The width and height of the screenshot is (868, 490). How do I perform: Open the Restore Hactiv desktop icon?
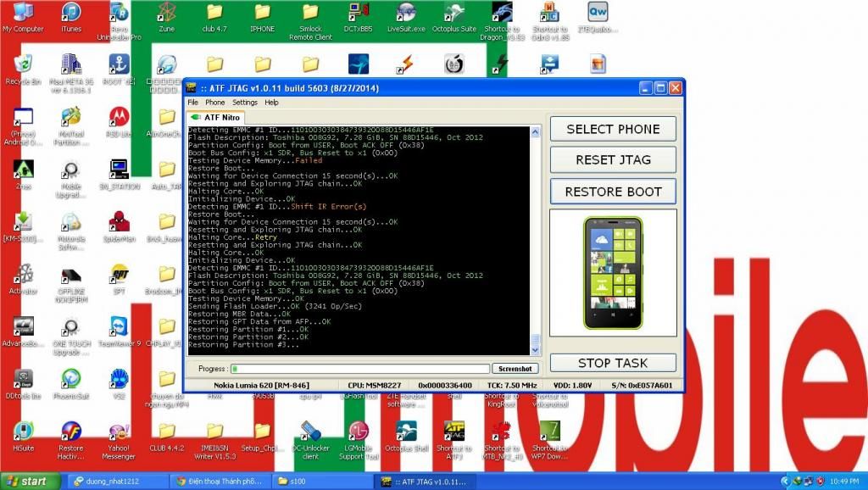(71, 440)
